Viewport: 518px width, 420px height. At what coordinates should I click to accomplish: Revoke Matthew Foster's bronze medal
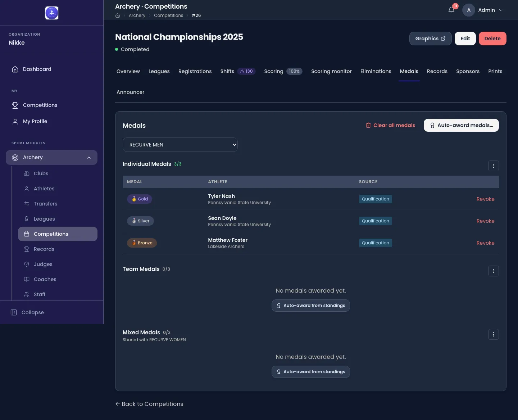coord(485,243)
